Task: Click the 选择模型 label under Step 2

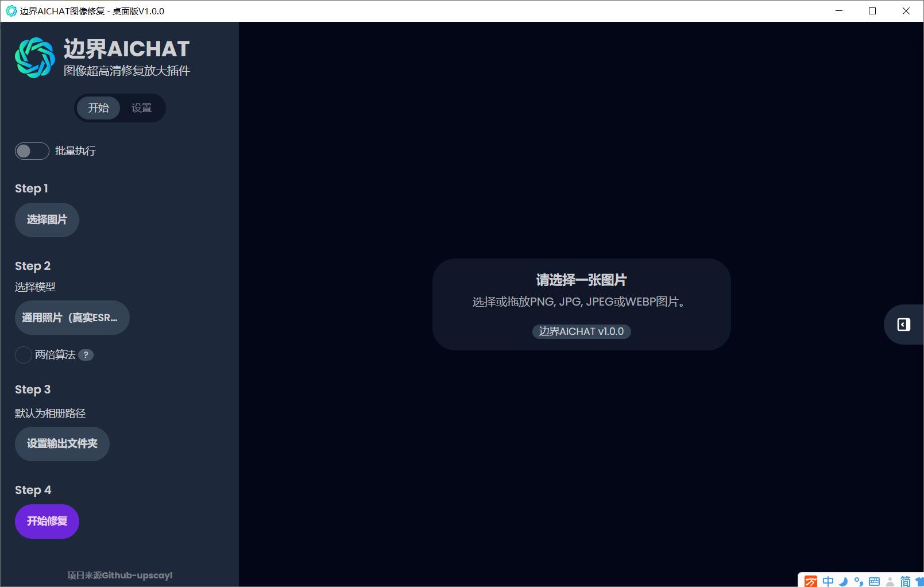Action: coord(35,287)
